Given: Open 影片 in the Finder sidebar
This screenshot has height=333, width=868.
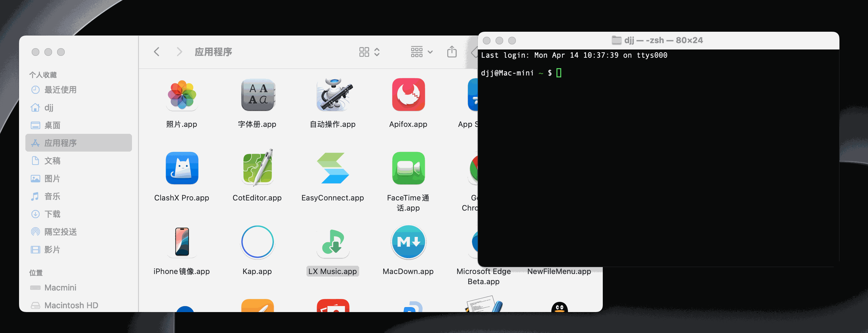Looking at the screenshot, I should 78,250.
